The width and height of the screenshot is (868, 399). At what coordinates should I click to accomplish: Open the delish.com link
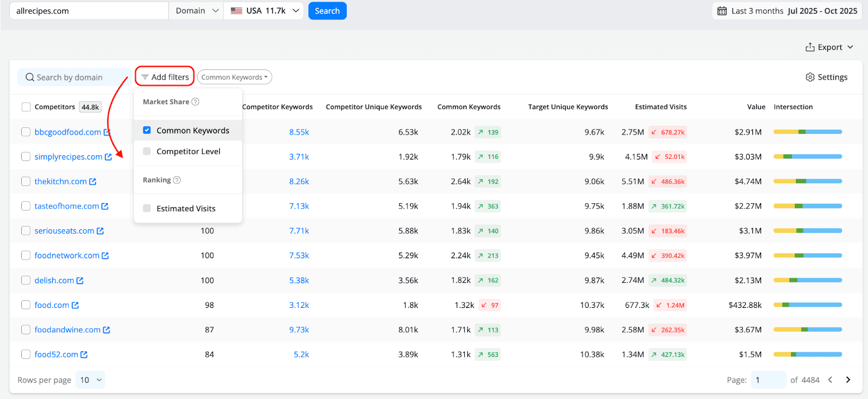pyautogui.click(x=54, y=280)
